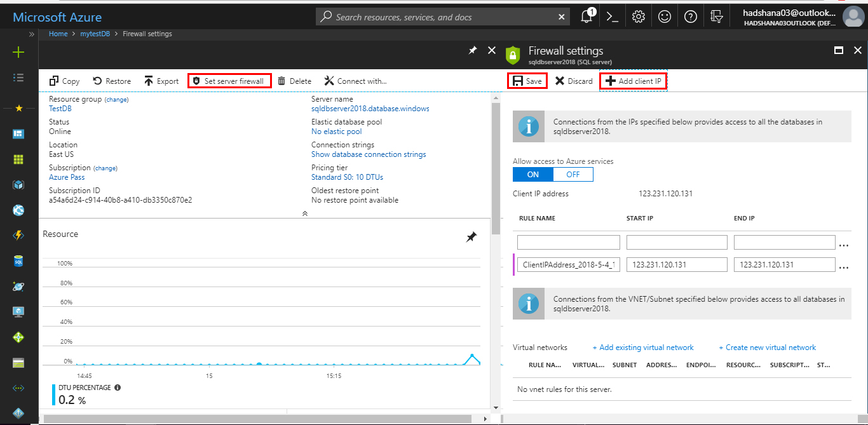Open All services list icon in sidebar
Image resolution: width=868 pixels, height=425 pixels.
[x=18, y=77]
